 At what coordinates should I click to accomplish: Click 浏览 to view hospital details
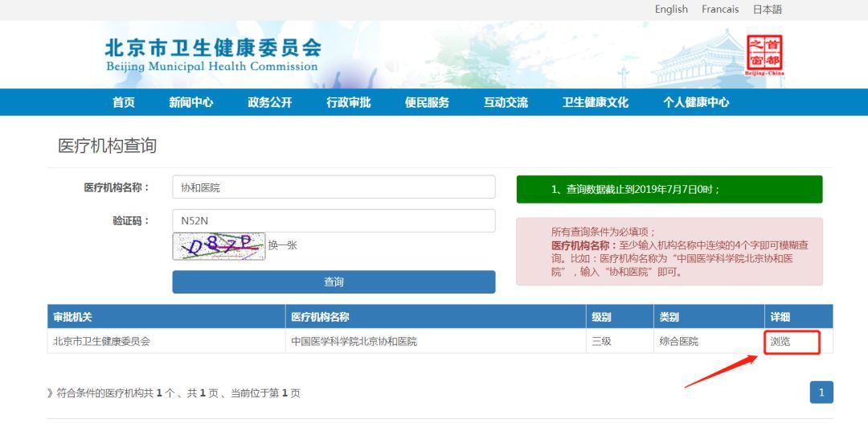pyautogui.click(x=780, y=342)
